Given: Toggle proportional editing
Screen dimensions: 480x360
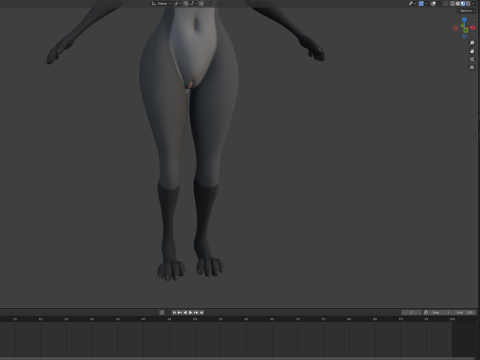Looking at the screenshot, I should [201, 3].
